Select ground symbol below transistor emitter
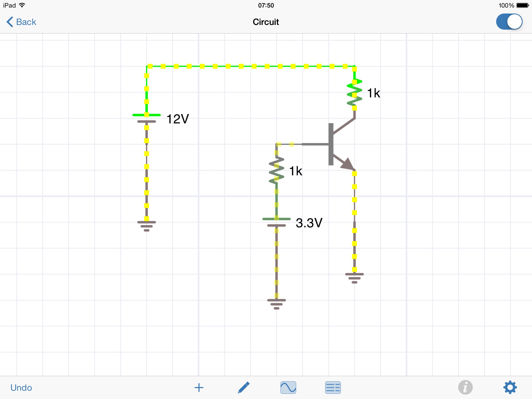 point(354,278)
